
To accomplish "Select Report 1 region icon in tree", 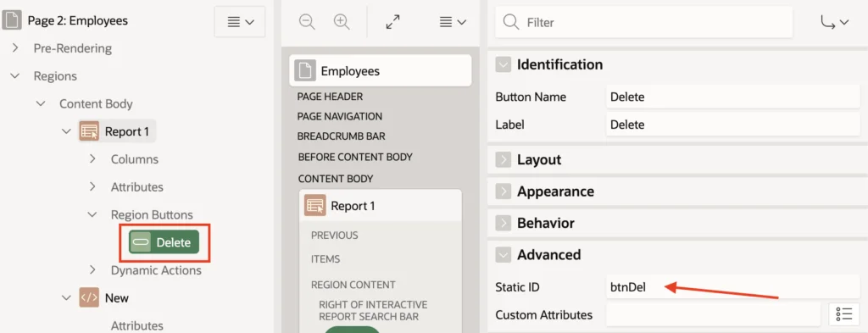I will pos(89,131).
